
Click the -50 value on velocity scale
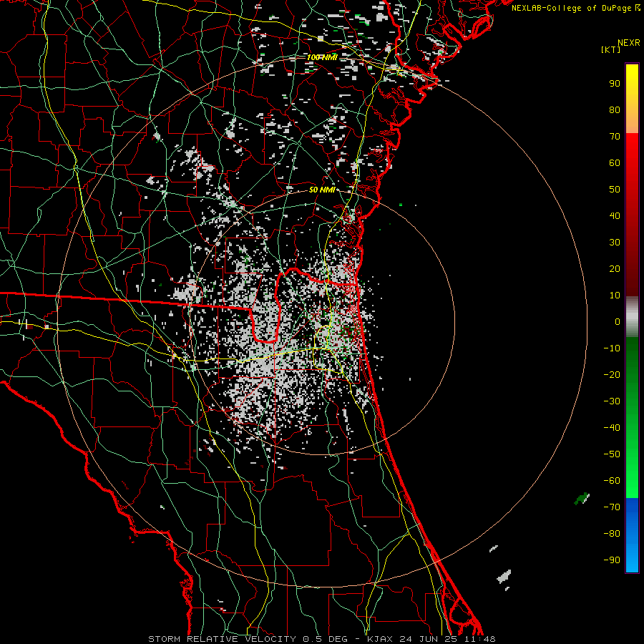tap(612, 454)
